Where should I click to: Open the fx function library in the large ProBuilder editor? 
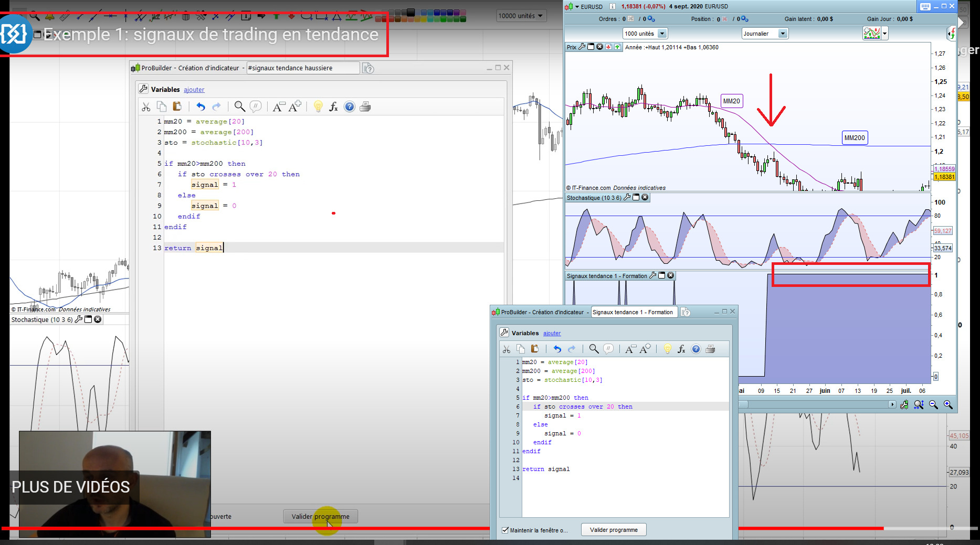click(333, 107)
